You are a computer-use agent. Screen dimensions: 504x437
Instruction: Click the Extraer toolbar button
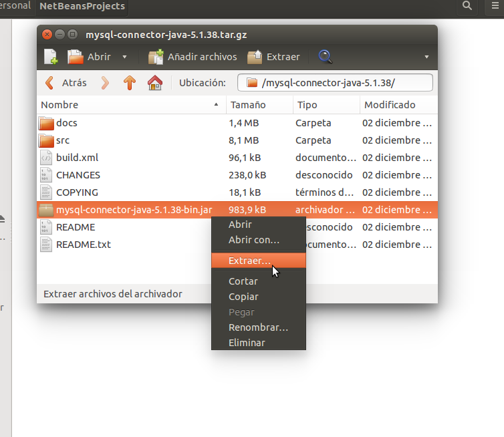273,57
